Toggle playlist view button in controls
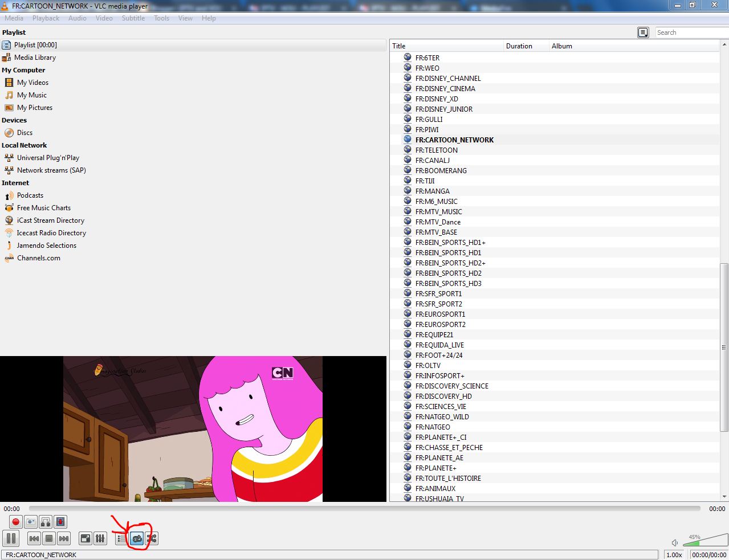729x560 pixels. tap(122, 538)
